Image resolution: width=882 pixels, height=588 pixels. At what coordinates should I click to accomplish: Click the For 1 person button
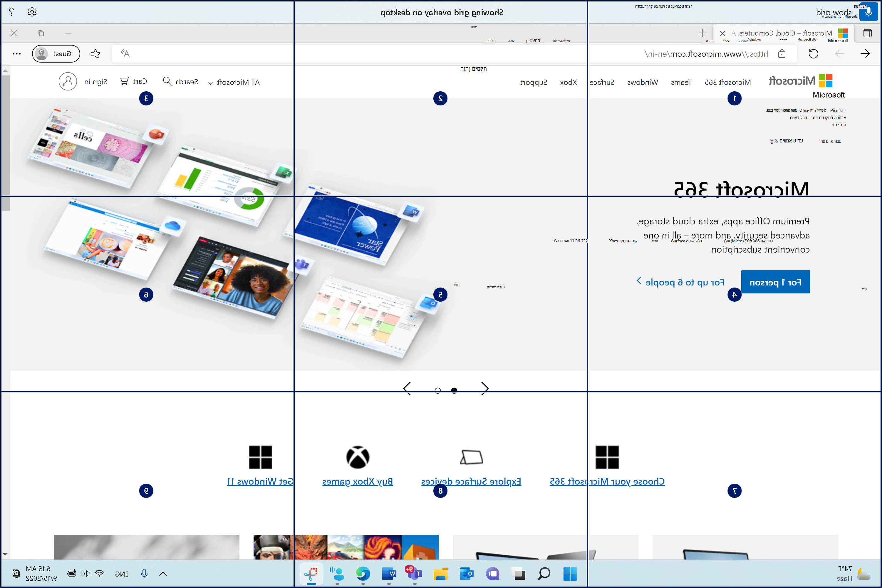[775, 282]
